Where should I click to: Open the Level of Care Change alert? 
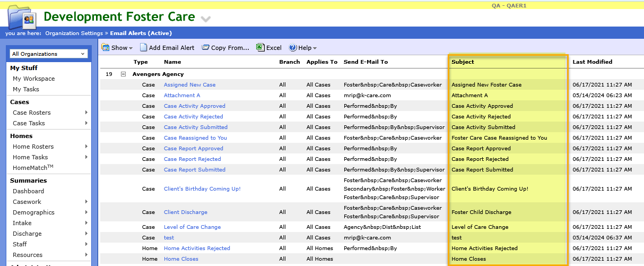click(192, 227)
